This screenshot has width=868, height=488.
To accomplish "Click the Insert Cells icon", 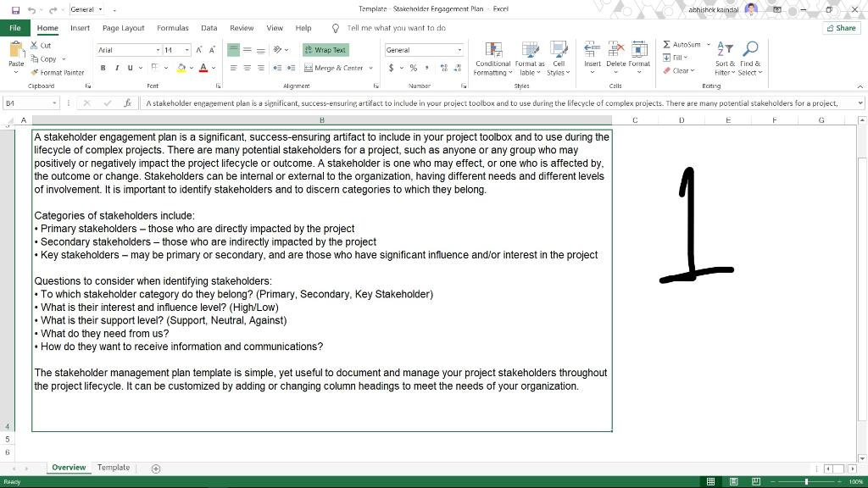I will click(591, 51).
